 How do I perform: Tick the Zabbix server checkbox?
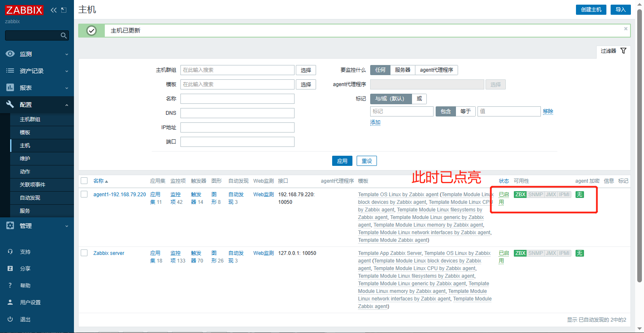(x=84, y=253)
